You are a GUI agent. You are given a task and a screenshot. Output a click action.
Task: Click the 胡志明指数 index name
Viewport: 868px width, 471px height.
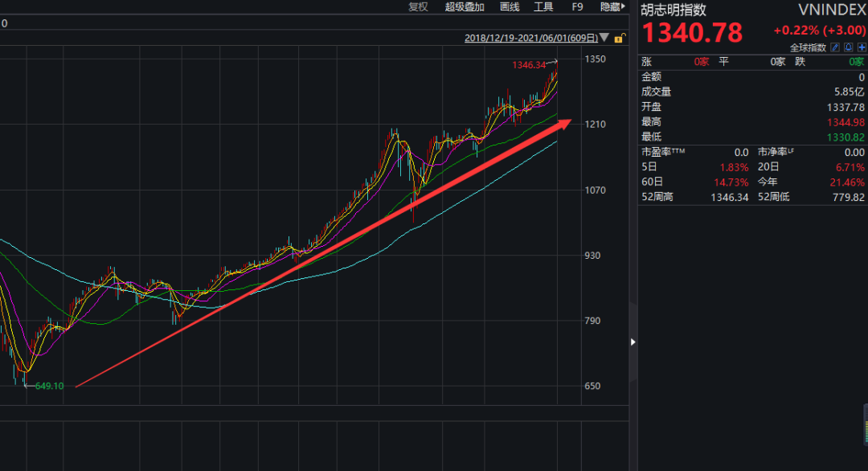tap(674, 10)
